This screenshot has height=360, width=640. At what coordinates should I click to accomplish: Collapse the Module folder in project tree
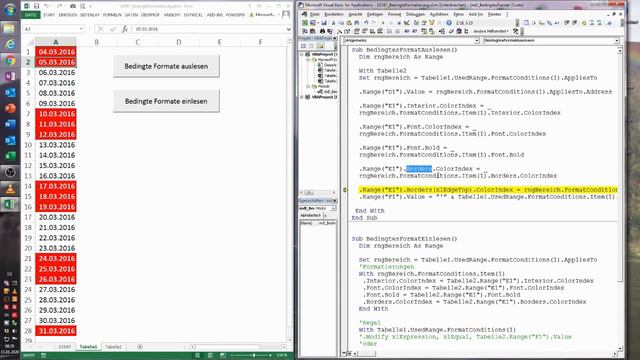[x=308, y=87]
